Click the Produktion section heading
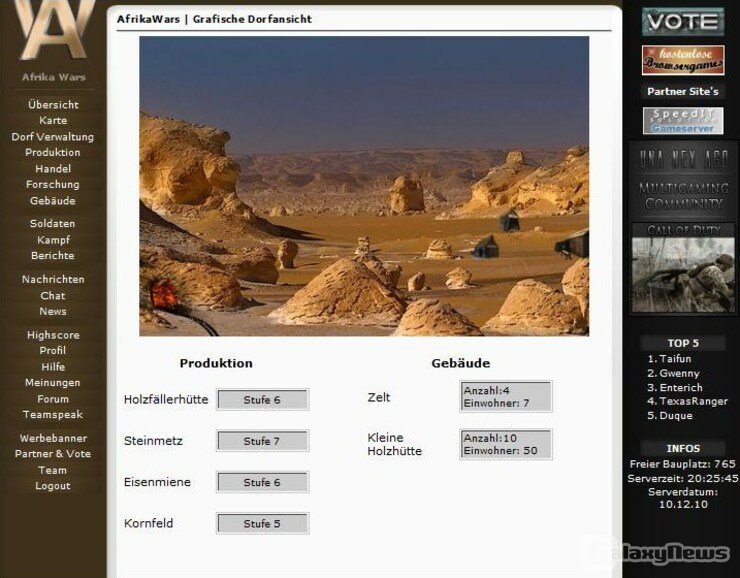This screenshot has height=578, width=740. click(216, 363)
